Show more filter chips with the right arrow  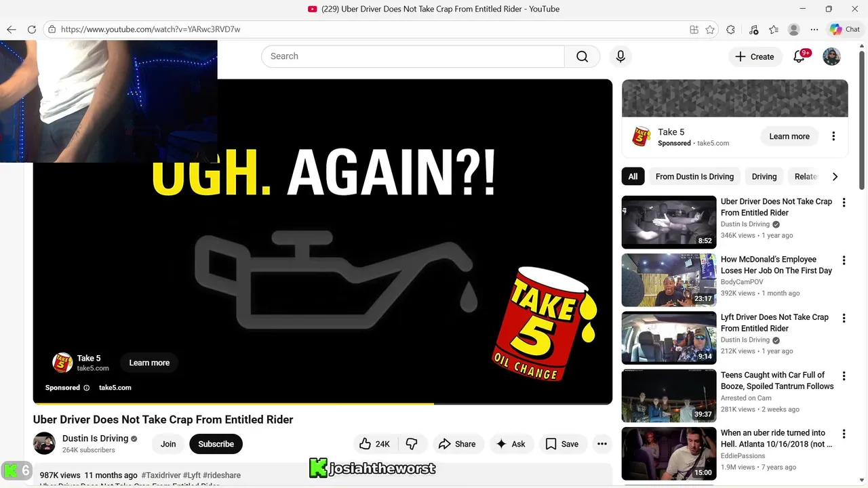835,176
